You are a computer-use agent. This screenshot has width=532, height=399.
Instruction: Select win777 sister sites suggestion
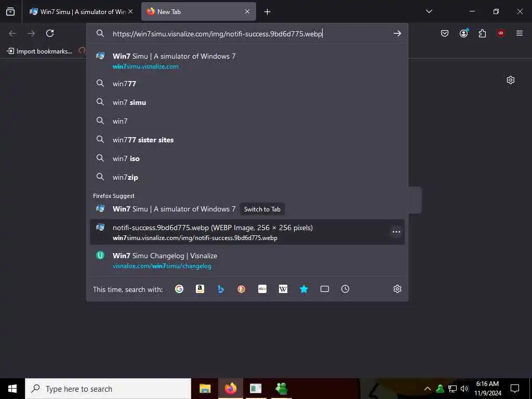tap(247, 139)
